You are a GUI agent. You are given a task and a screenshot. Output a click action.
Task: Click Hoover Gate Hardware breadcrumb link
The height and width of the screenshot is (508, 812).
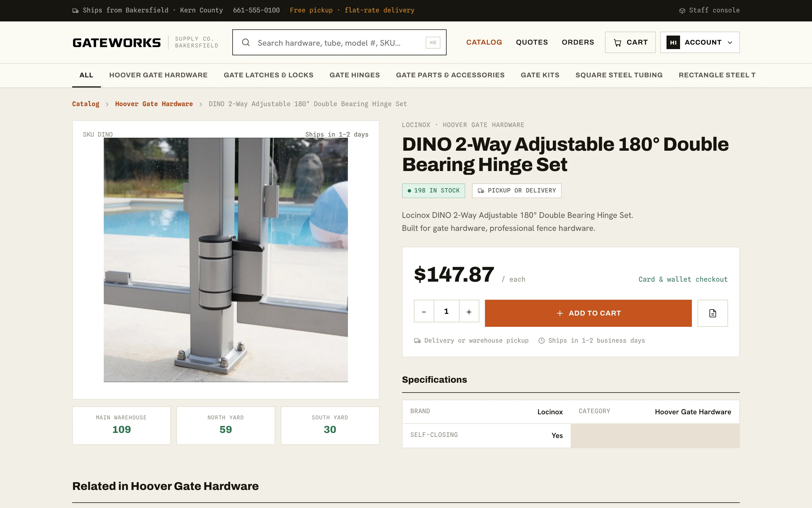tap(154, 104)
